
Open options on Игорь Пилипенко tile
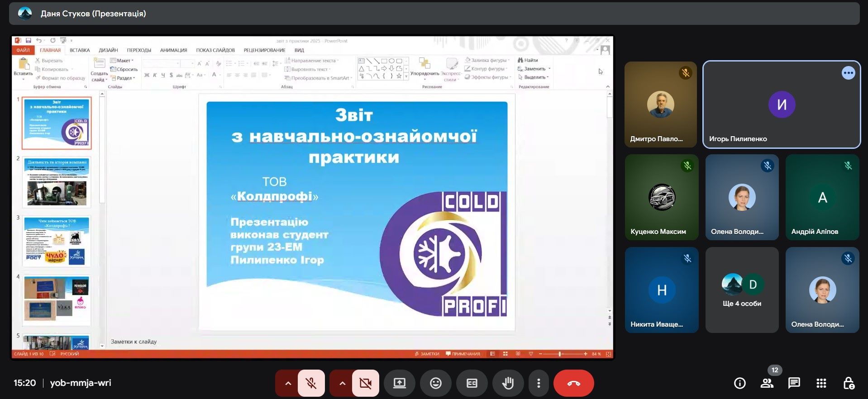tap(849, 73)
